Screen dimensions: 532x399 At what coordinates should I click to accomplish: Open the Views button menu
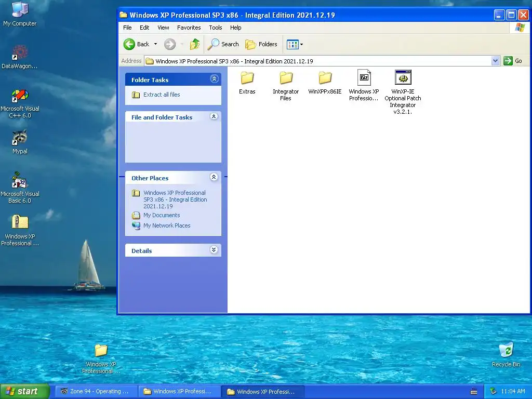(x=295, y=44)
